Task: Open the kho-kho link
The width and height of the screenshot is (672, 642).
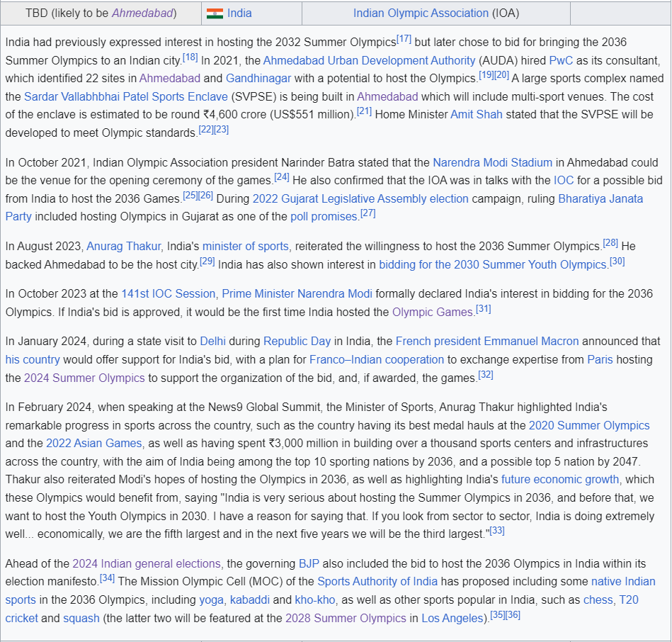Action: pyautogui.click(x=315, y=599)
